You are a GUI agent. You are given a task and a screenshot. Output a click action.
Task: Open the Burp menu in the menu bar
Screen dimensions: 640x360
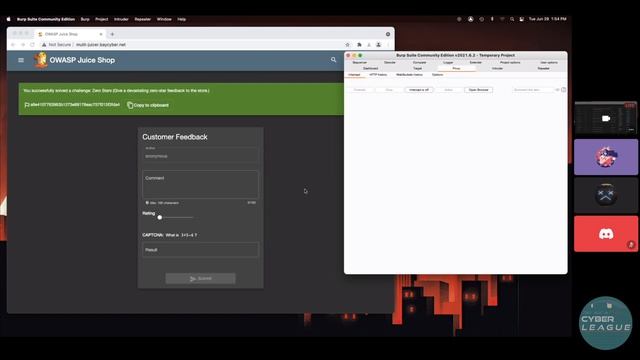(85, 19)
